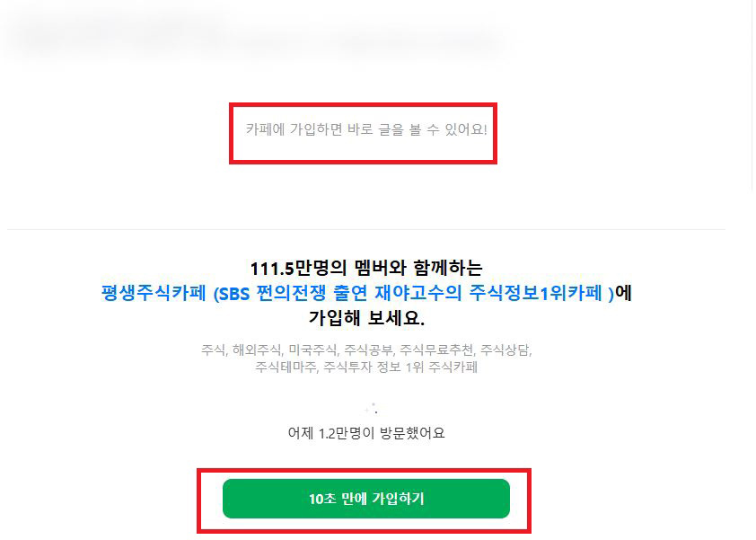Click the 111.5만명의 멤버와 함께하는 heading

point(366,268)
